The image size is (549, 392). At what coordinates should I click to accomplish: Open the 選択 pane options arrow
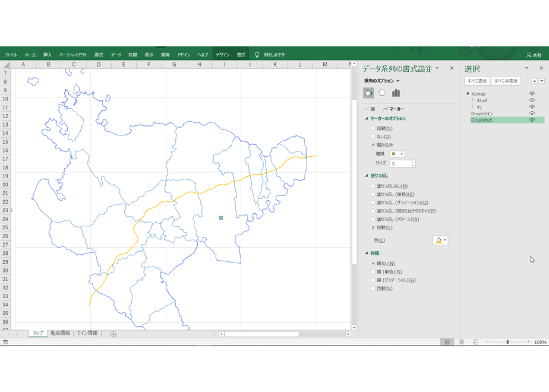526,68
